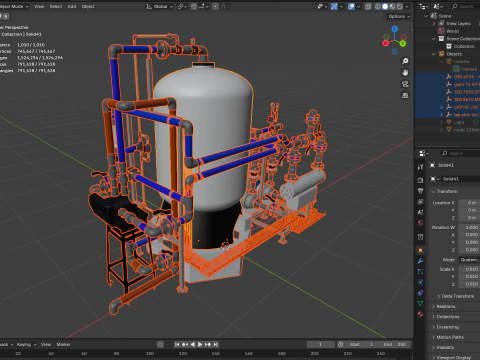
Task: Open the Collection properties tab
Action: pos(420,237)
